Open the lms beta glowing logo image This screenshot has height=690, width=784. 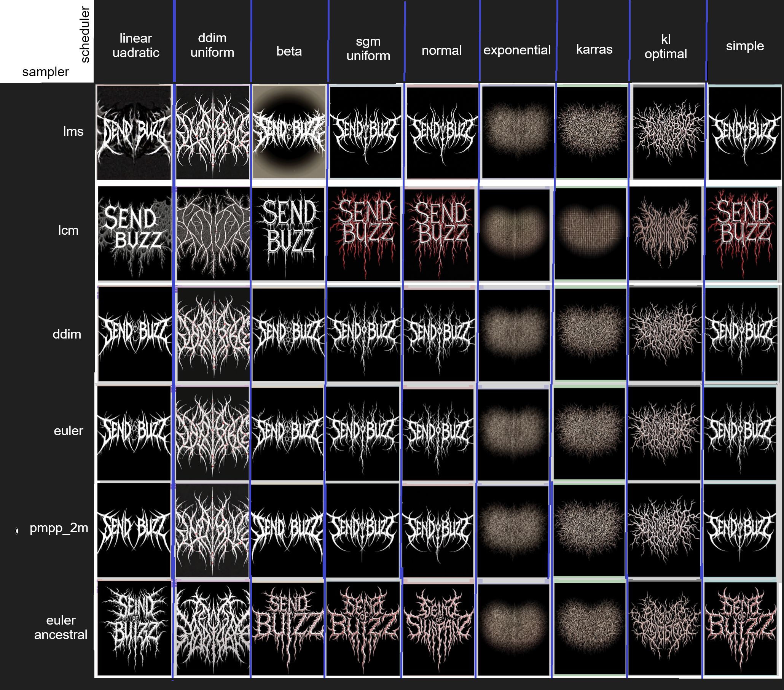[x=288, y=132]
